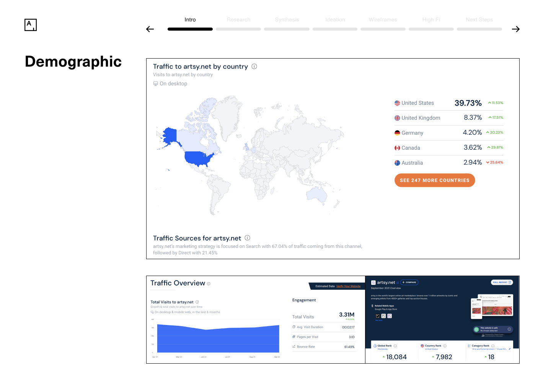
Task: Click the 7,982 country rank value
Action: click(444, 357)
